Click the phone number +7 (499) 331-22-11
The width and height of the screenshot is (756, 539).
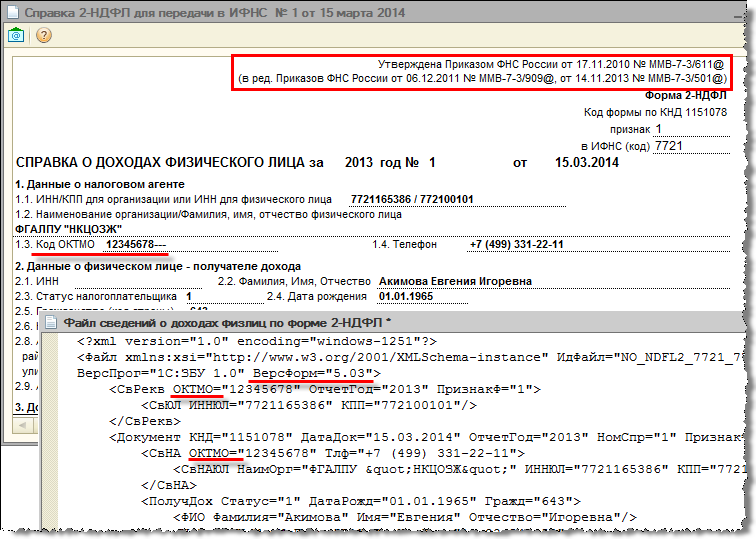click(516, 244)
